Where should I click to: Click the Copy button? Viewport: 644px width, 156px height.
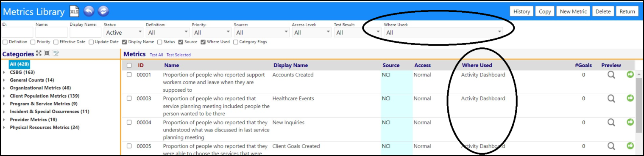pyautogui.click(x=545, y=11)
